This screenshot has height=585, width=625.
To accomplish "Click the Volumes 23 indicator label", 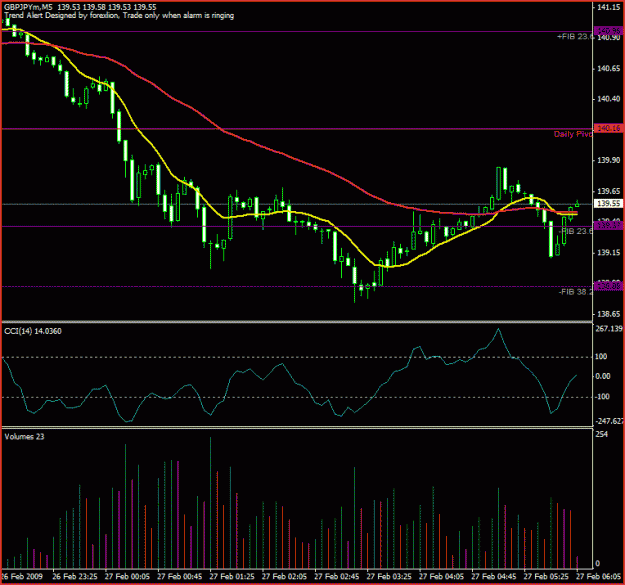I will [x=24, y=437].
